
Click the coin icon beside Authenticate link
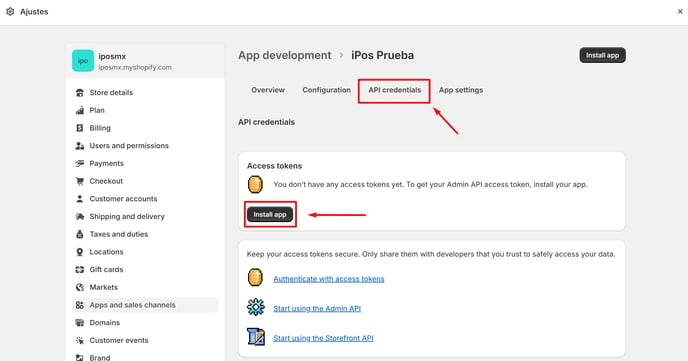point(255,278)
